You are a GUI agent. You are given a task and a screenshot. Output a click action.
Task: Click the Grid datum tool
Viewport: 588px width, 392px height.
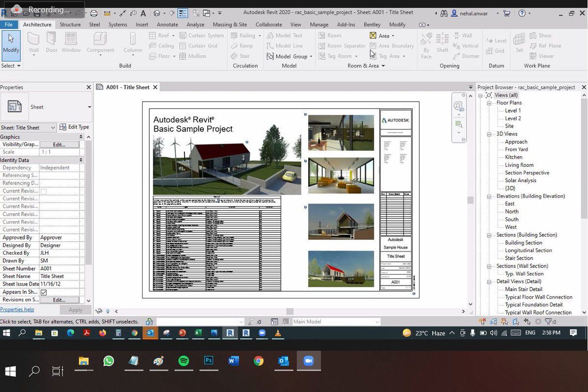(x=495, y=51)
